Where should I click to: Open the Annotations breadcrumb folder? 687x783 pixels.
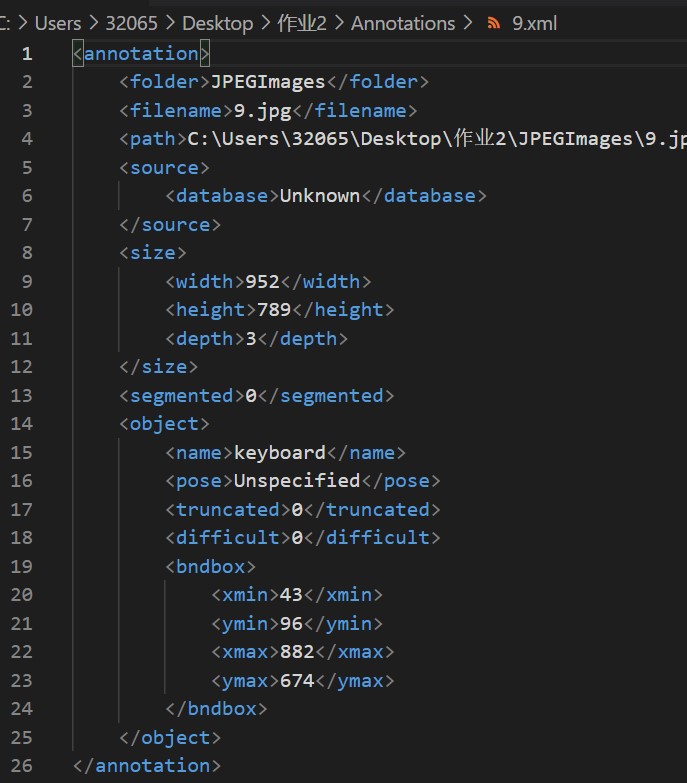coord(403,23)
